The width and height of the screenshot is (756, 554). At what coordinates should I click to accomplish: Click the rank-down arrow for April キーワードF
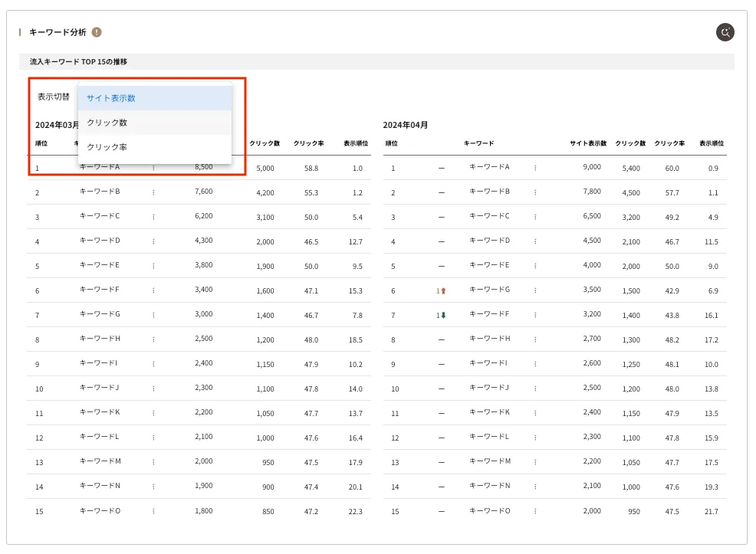click(x=444, y=315)
